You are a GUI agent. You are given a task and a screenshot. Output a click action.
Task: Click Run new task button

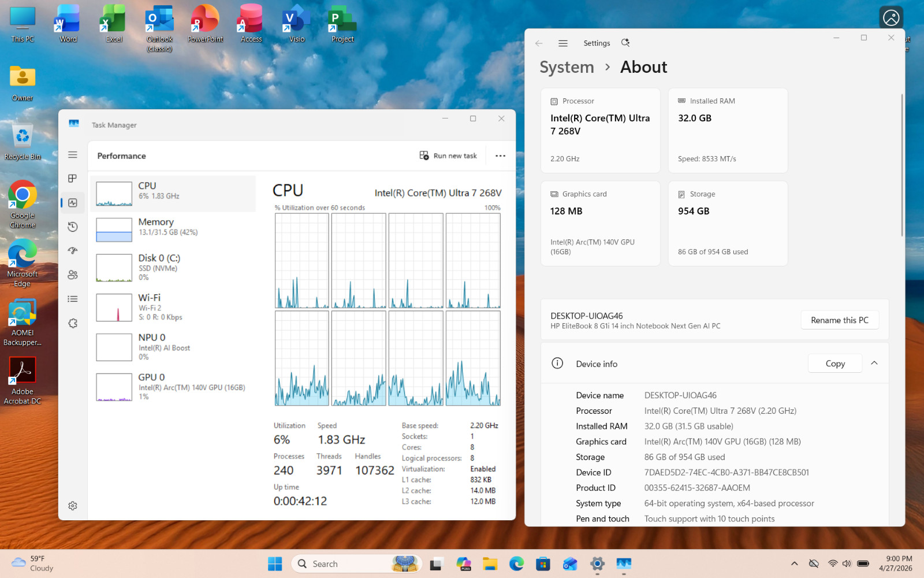click(x=449, y=156)
